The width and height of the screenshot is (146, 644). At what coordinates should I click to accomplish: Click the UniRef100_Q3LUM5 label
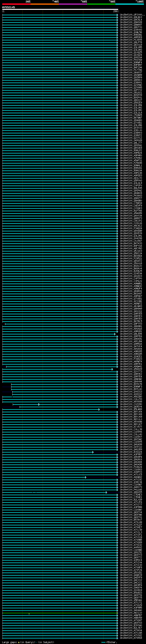(x=131, y=47)
